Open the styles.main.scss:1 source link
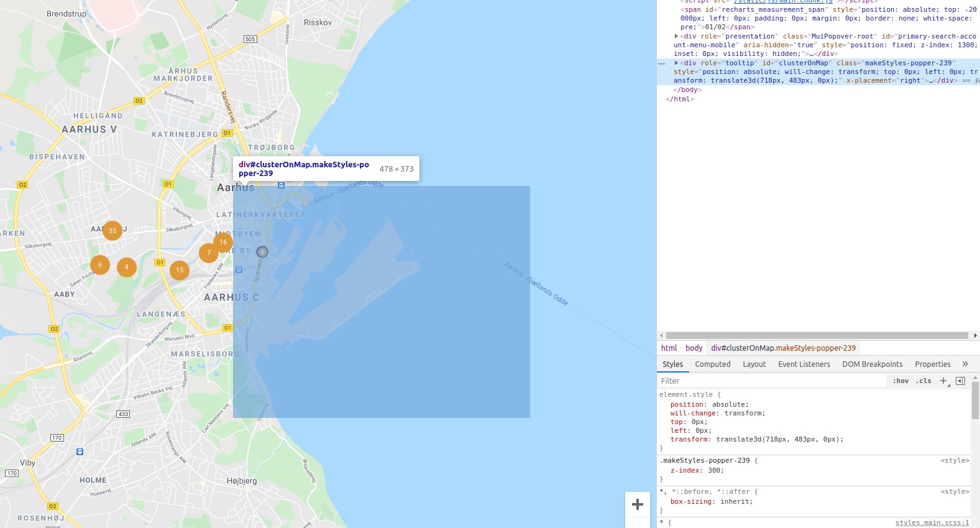 (x=932, y=523)
